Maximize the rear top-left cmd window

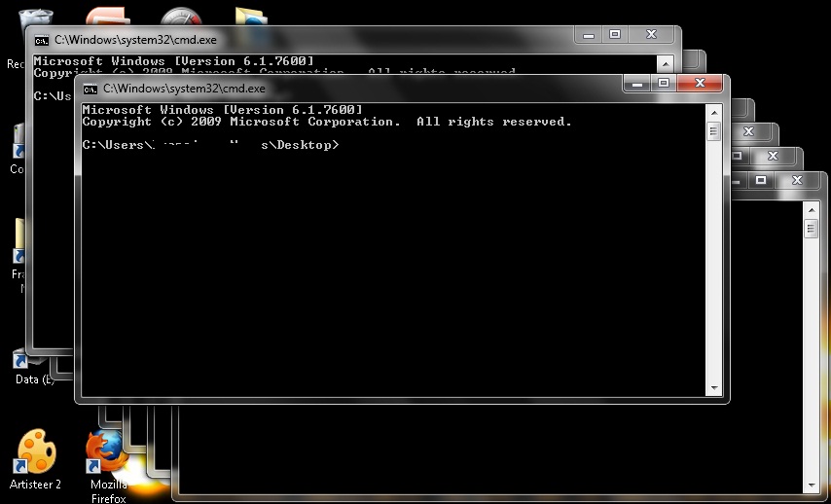pos(615,35)
